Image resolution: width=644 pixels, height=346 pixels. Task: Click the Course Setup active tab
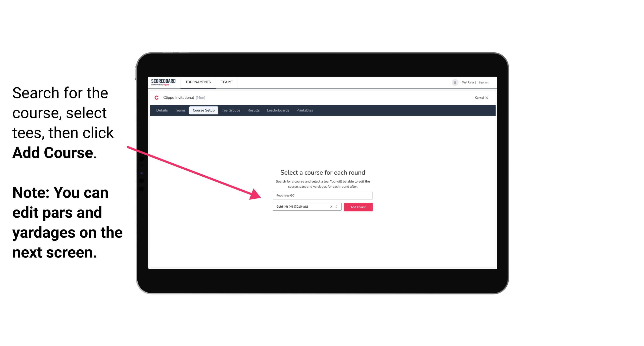204,110
